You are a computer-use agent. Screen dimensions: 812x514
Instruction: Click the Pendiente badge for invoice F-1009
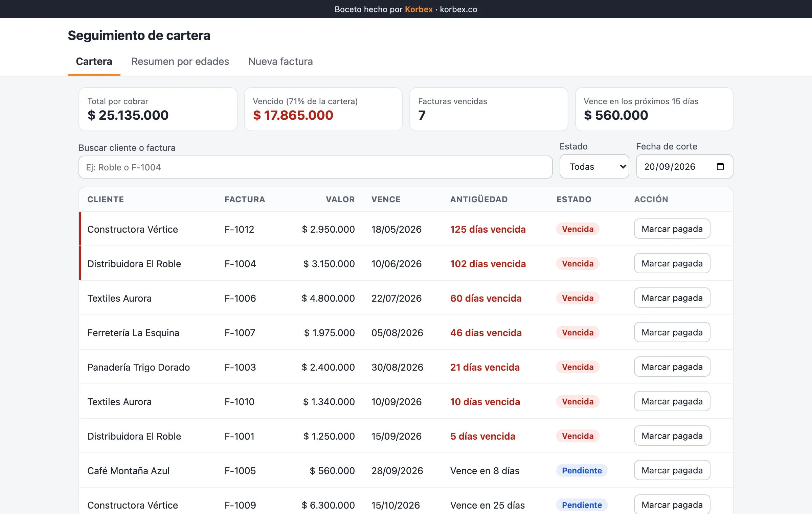click(x=582, y=505)
